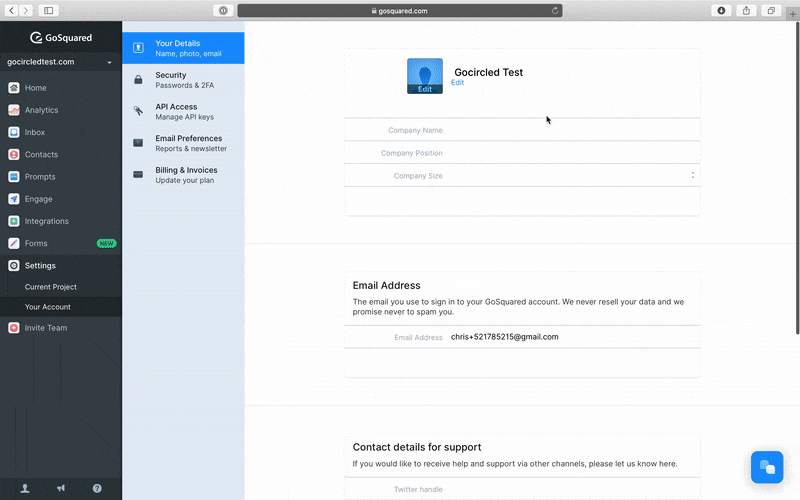Click the Email Address heading
The width and height of the screenshot is (800, 500).
(x=386, y=285)
